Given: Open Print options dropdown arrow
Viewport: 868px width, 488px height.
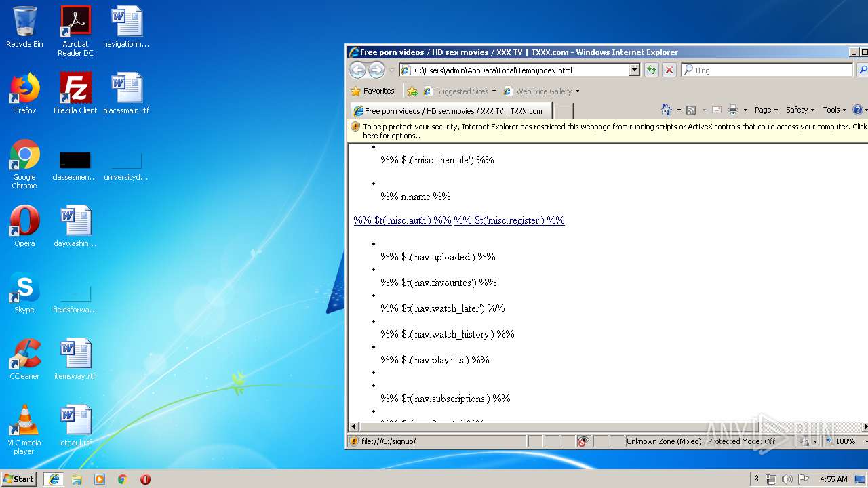Looking at the screenshot, I should 745,110.
